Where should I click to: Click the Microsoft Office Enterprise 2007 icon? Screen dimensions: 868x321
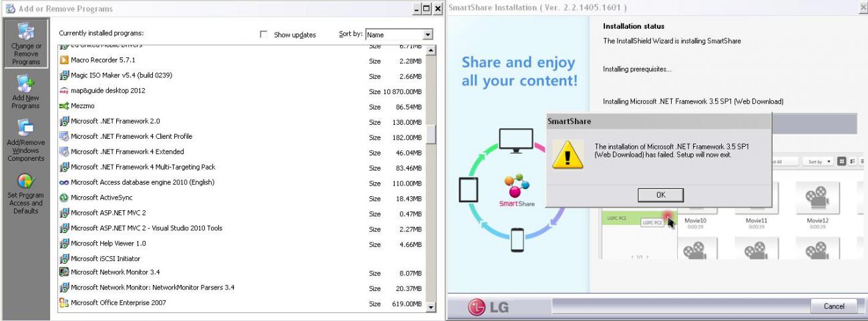tap(65, 303)
